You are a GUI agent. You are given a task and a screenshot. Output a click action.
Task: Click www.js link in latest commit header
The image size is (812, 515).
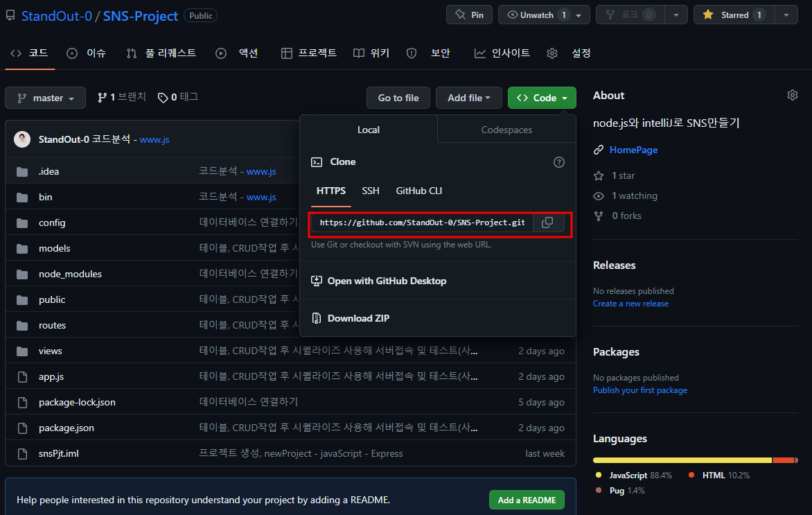[x=155, y=139]
